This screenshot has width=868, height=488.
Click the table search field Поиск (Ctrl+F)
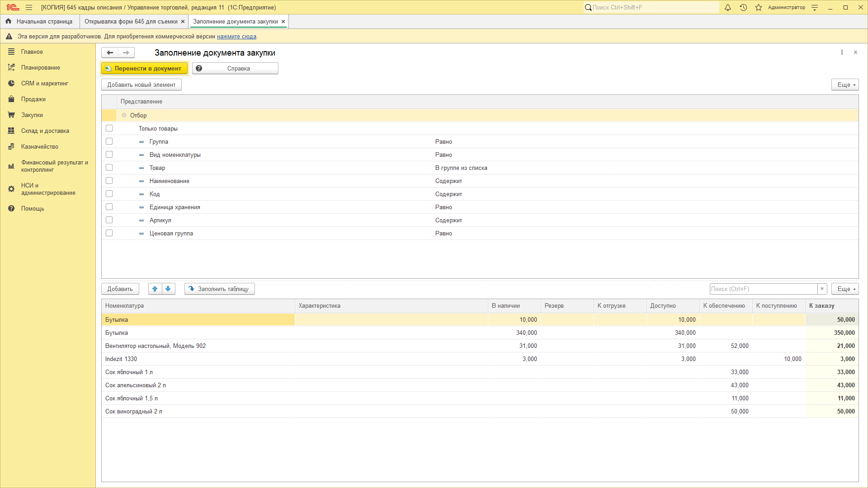(764, 289)
